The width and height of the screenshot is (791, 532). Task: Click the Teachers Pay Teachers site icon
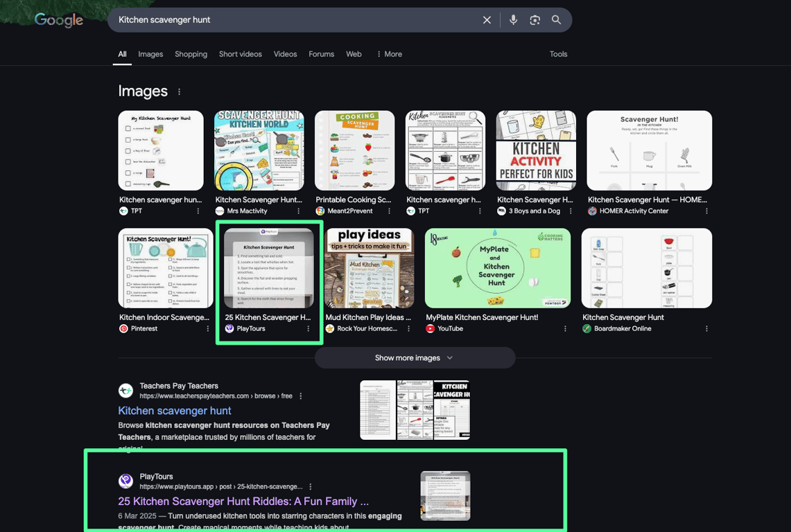125,391
